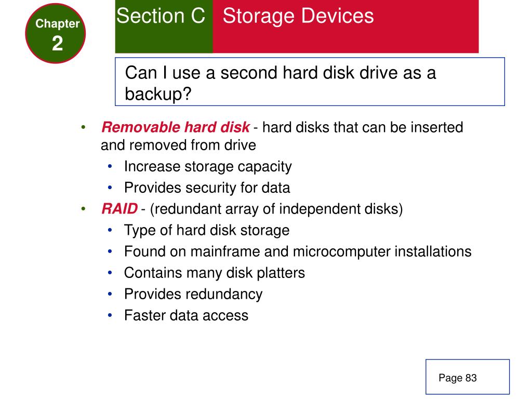Screen dimensions: 532x399
Task: Click the Removable hard disk red term
Action: click(176, 127)
